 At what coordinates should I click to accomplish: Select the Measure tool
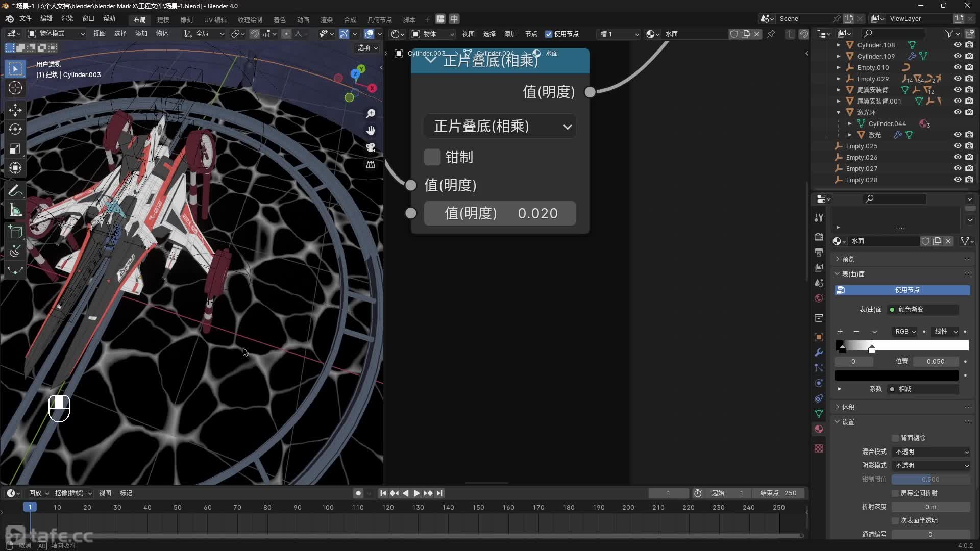click(x=15, y=210)
